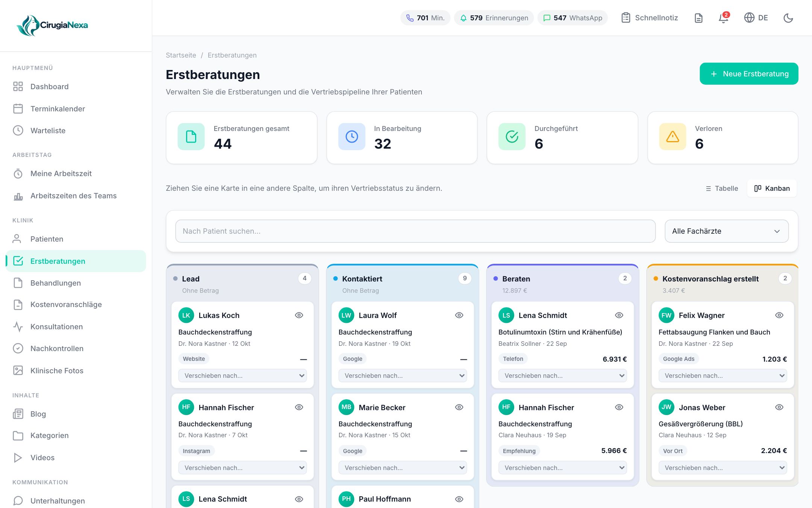Click the Kontaktiert column count 9

coord(465,278)
